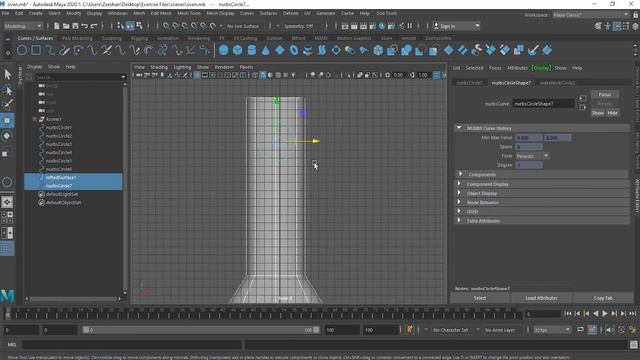This screenshot has width=640, height=360.
Task: Click the pause Viewport 2.0 icon
Action: coord(410,26)
